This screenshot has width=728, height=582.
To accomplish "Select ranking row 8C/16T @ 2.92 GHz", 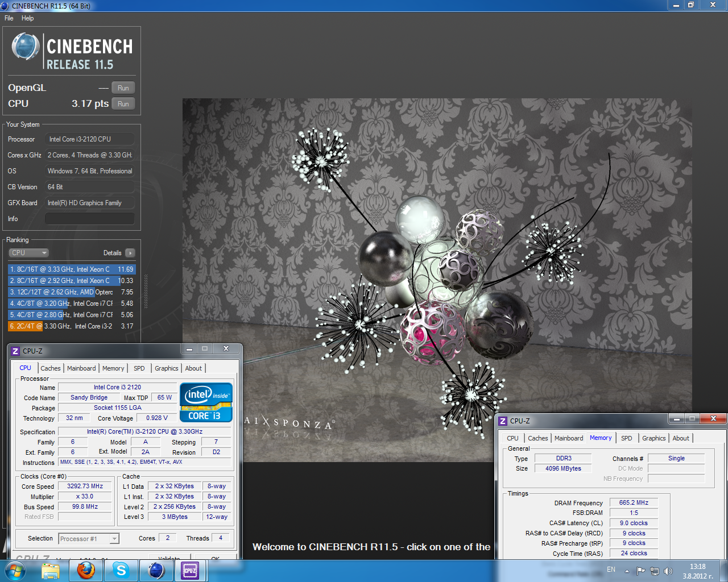I will (x=72, y=281).
